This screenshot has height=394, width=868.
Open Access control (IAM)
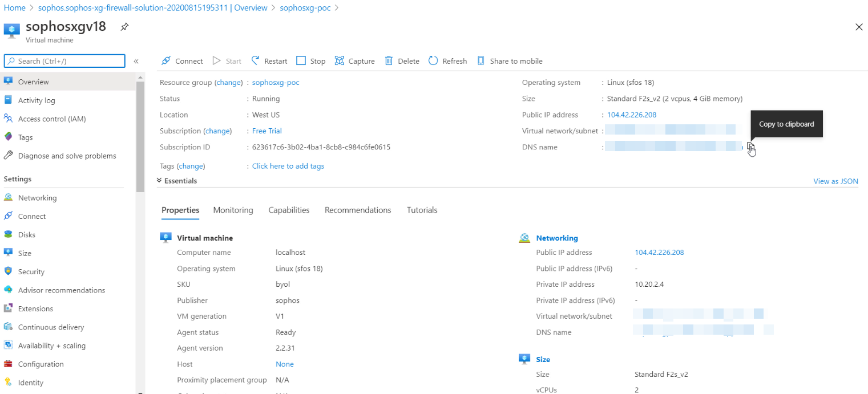point(52,119)
